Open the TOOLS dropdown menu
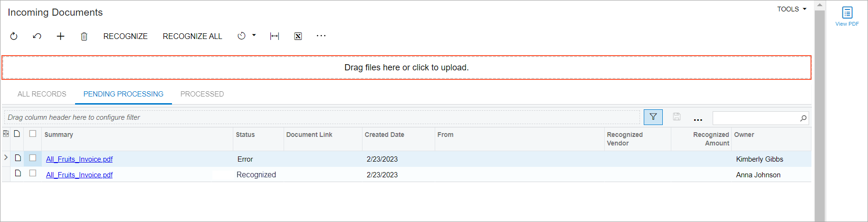Screen dimensions: 868x222 [792, 9]
